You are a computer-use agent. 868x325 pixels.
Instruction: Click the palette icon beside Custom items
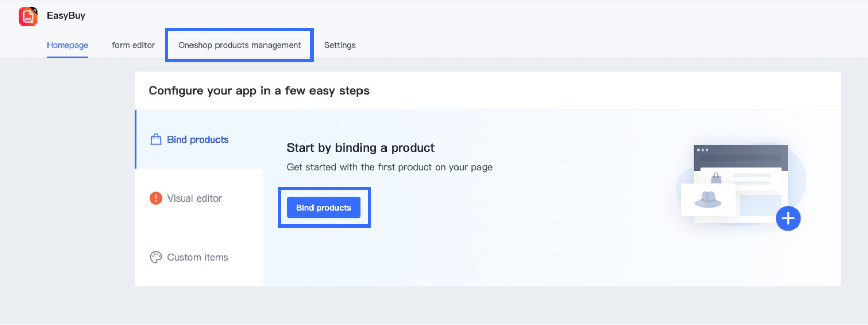tap(156, 257)
